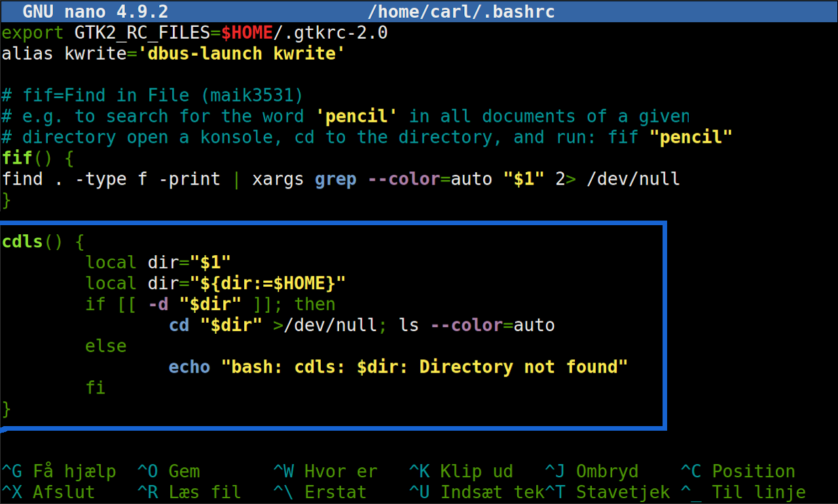This screenshot has height=504, width=838.
Task: Select ^J Ombryd justify shortcut
Action: pyautogui.click(x=591, y=471)
